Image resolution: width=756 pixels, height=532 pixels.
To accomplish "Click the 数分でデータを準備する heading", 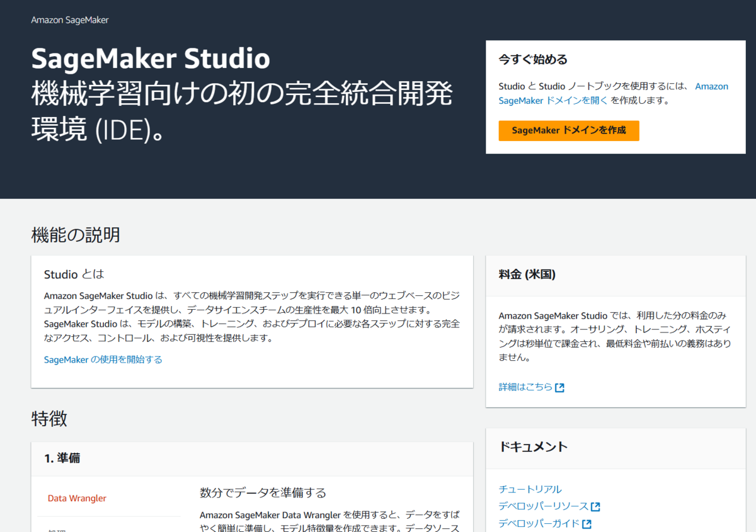I will (x=263, y=492).
